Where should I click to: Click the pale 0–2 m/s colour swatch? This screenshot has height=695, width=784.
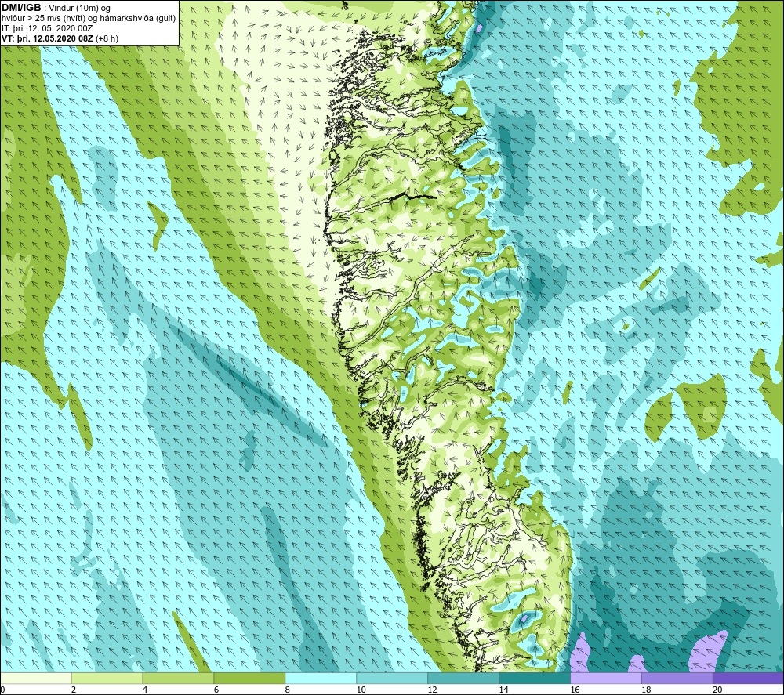36,678
